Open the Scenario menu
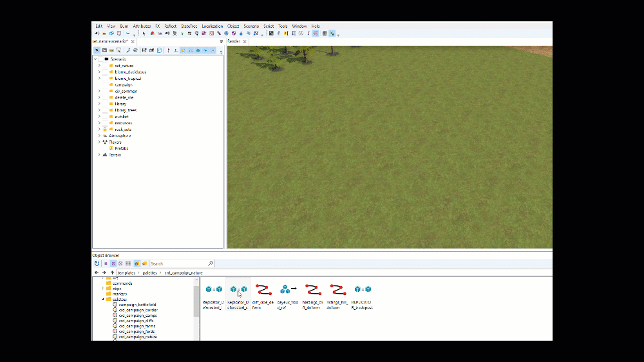Image resolution: width=644 pixels, height=362 pixels. (x=251, y=26)
